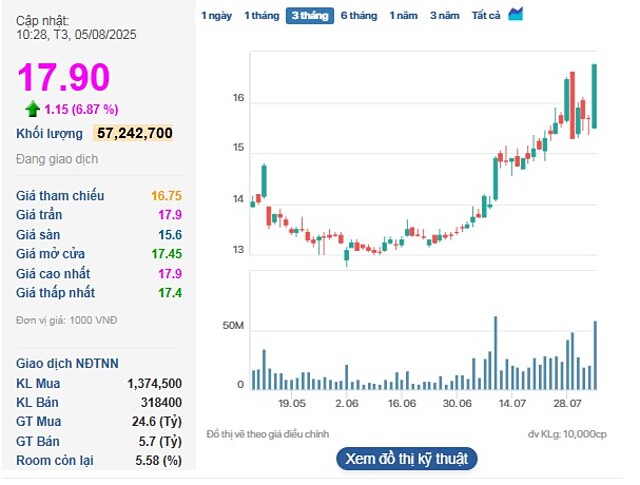Image resolution: width=640 pixels, height=485 pixels.
Task: Click the rightmost tall green candlestick
Action: (595, 96)
